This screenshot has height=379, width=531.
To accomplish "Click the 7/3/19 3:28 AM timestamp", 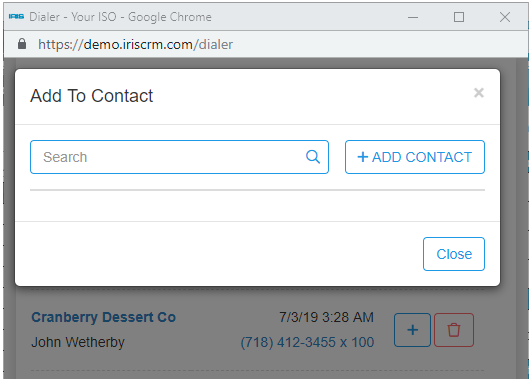I will [326, 317].
